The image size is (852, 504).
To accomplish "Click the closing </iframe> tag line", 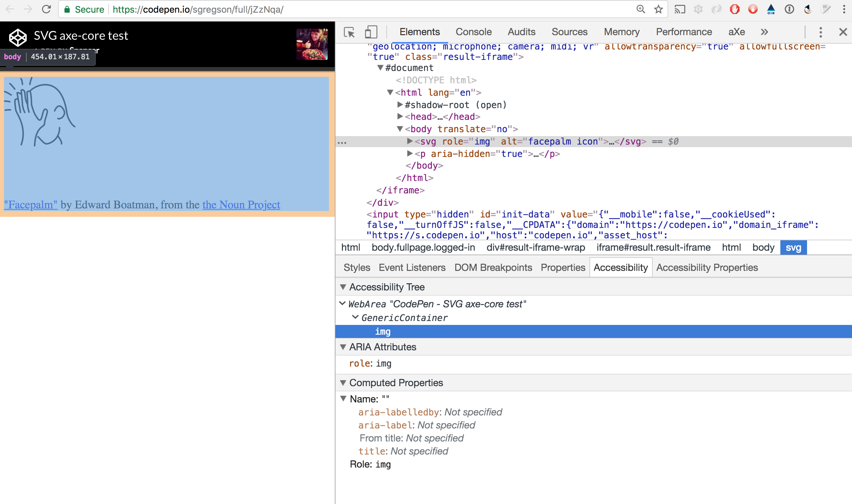I will [400, 190].
